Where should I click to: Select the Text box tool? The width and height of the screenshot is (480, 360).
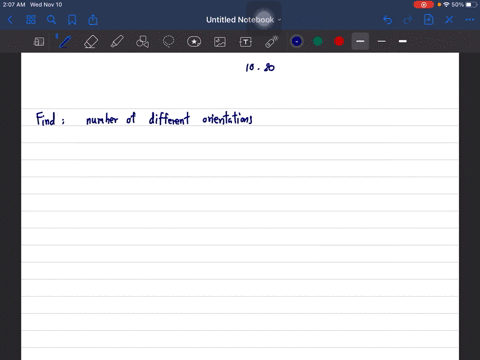246,42
